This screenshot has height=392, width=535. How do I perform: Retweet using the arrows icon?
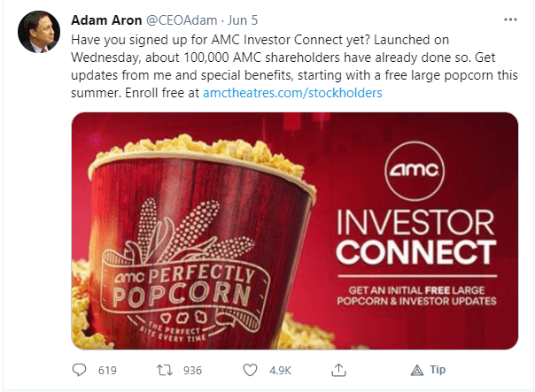tap(165, 370)
